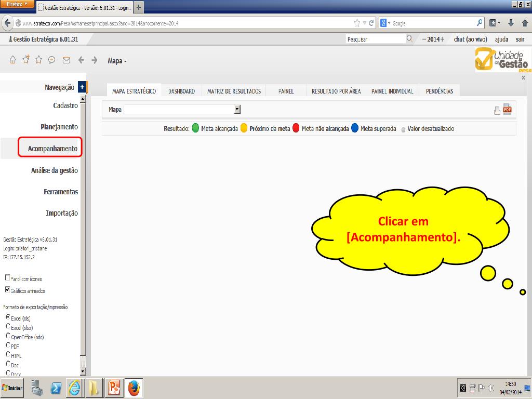
Task: Open the folder icon in the taskbar
Action: [94, 388]
